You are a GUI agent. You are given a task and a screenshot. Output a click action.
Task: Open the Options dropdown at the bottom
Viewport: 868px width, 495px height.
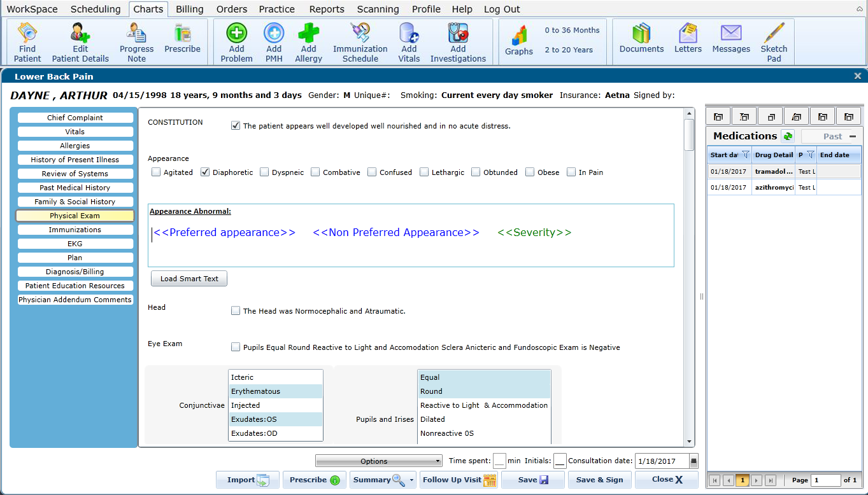coord(378,460)
